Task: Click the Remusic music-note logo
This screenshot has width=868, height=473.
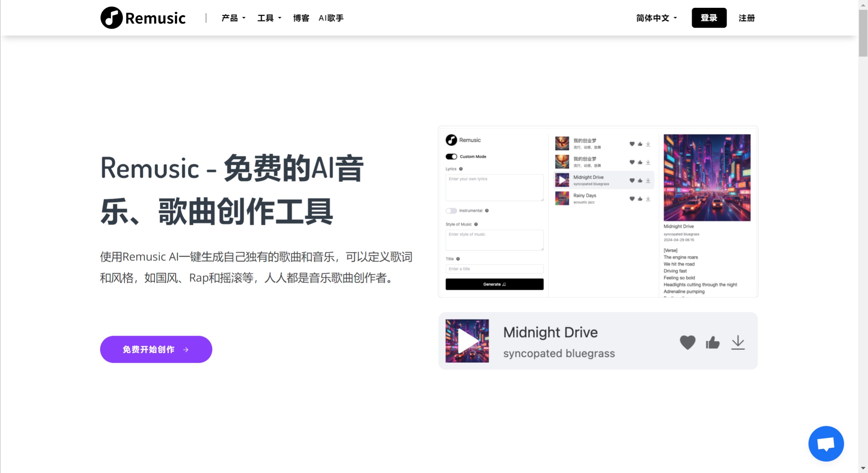Action: (111, 17)
